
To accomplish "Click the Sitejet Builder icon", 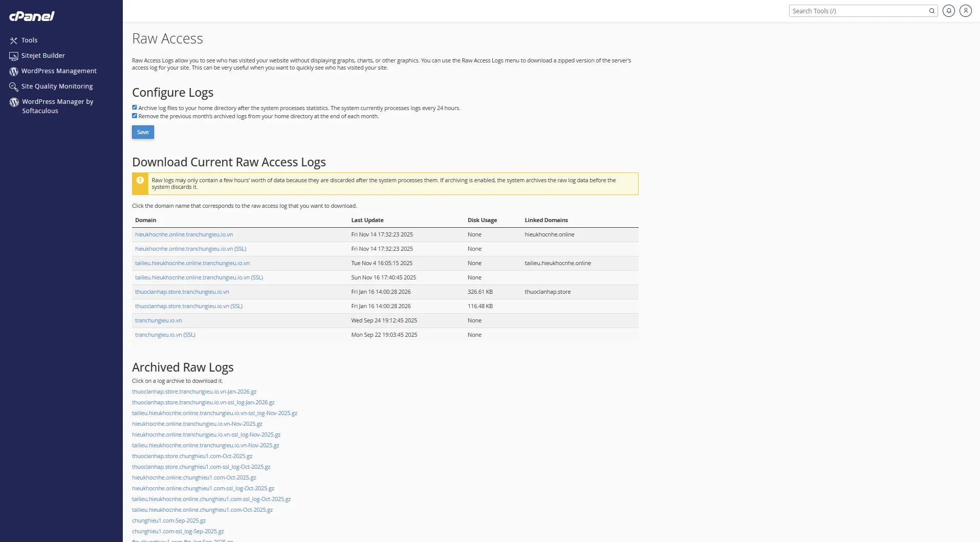I will coord(13,56).
